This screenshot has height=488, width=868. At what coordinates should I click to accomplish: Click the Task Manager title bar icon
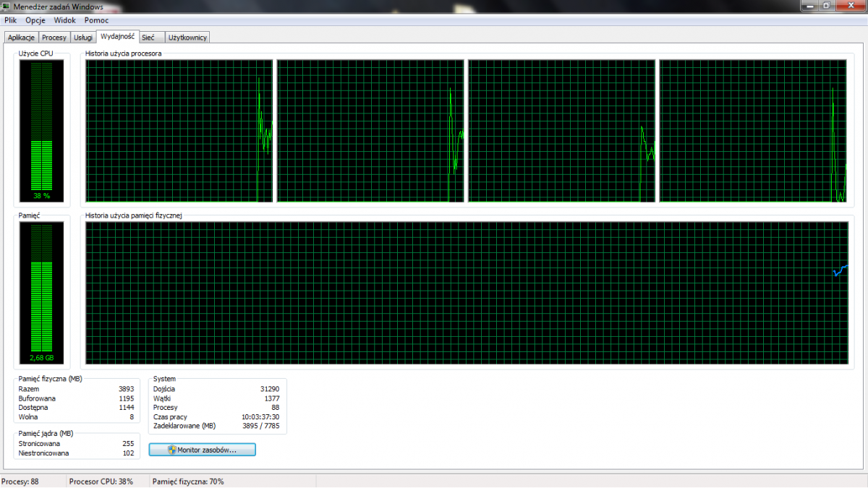[x=7, y=7]
